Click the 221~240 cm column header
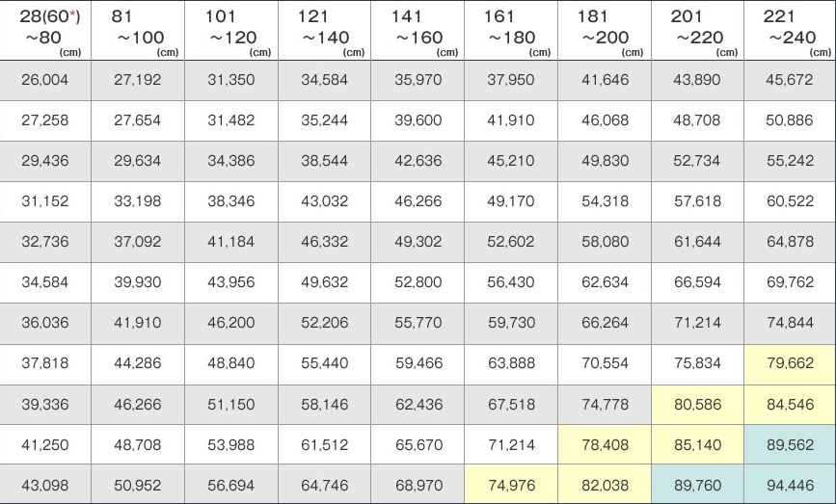 point(789,31)
